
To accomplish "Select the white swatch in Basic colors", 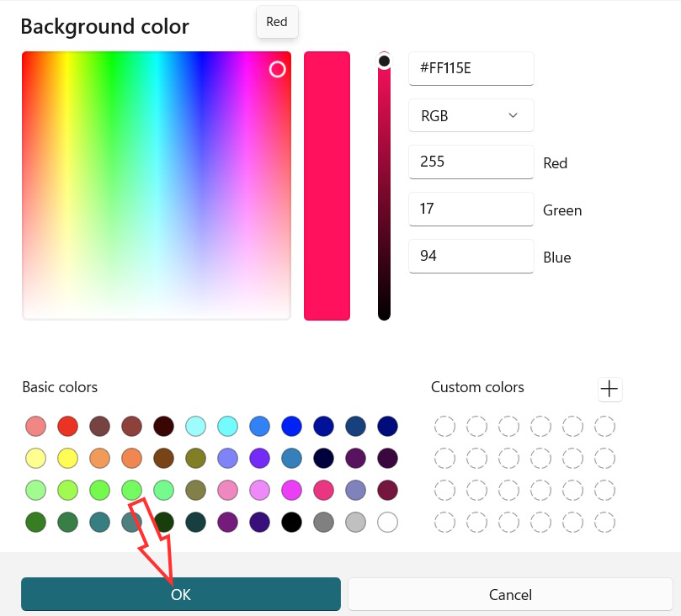I will [387, 522].
